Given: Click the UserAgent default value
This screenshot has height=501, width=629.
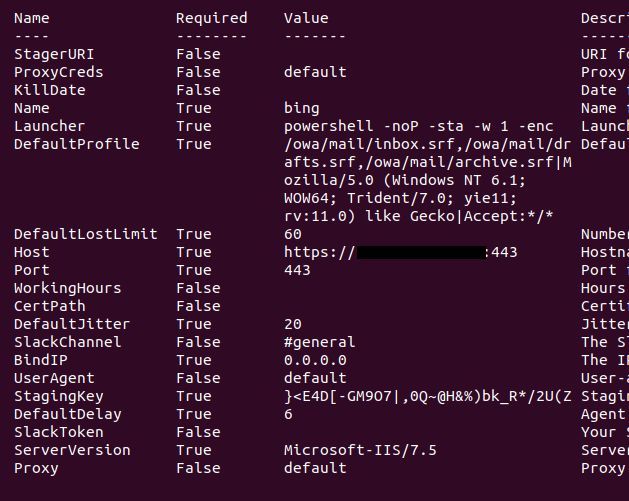Looking at the screenshot, I should point(315,378).
